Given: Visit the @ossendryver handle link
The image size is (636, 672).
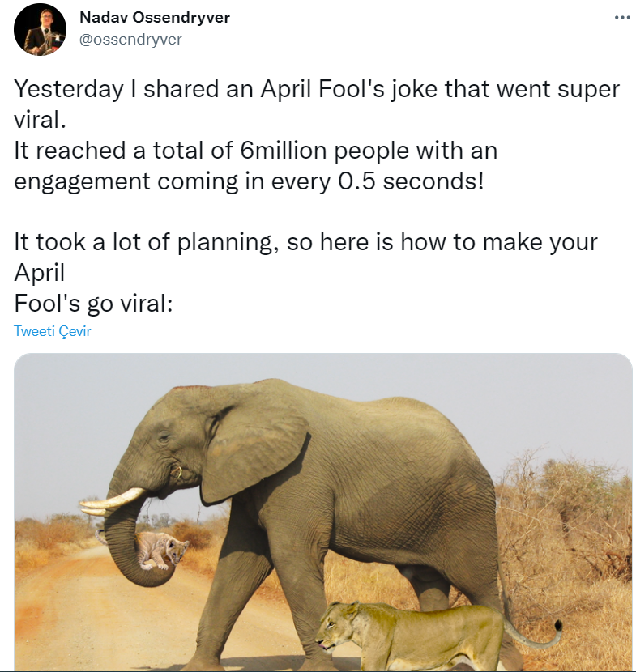Looking at the screenshot, I should click(130, 39).
